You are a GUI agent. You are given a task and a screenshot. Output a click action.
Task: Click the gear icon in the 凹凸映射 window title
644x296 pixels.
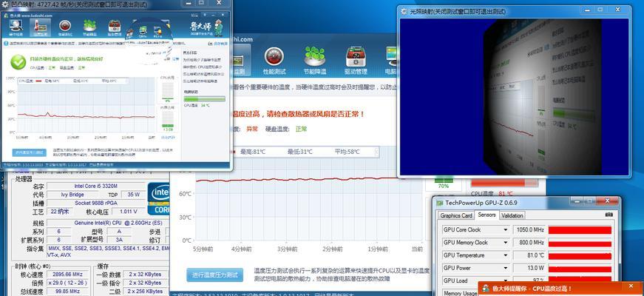tap(5, 4)
